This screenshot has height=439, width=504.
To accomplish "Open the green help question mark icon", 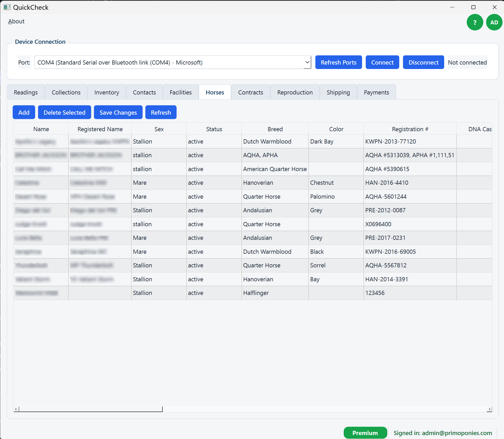I will tap(475, 22).
